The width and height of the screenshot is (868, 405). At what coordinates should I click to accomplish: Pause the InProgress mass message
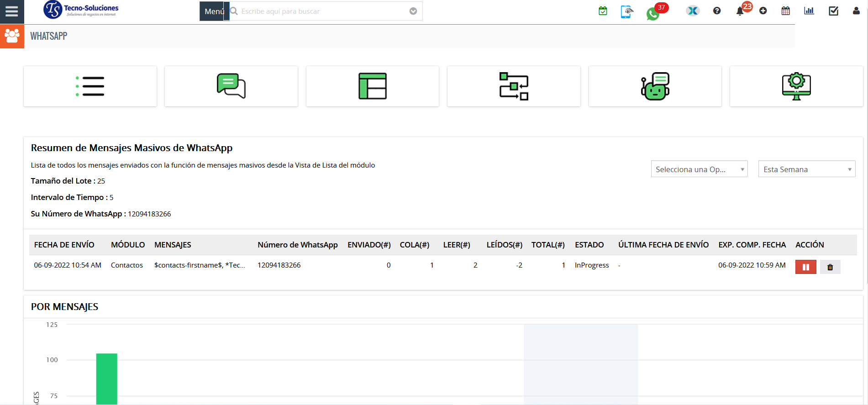click(x=805, y=267)
